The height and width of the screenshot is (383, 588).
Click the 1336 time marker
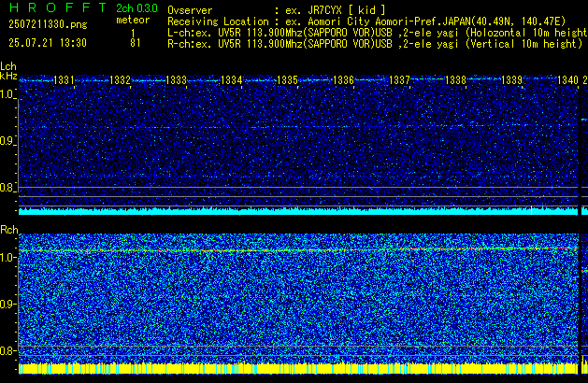[x=343, y=80]
